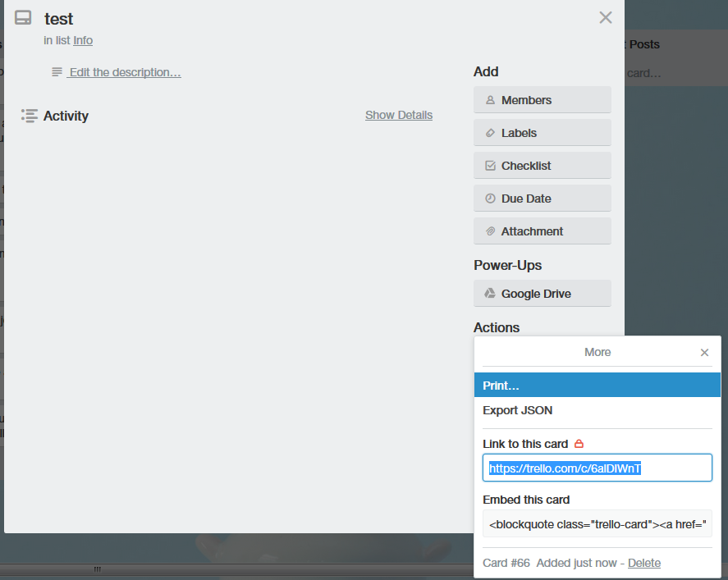This screenshot has height=580, width=728.
Task: Open the Info list link
Action: pos(83,40)
